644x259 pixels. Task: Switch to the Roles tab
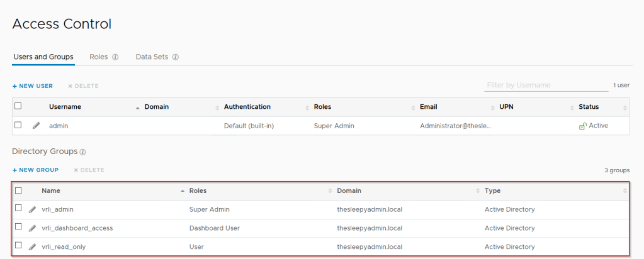click(x=99, y=57)
